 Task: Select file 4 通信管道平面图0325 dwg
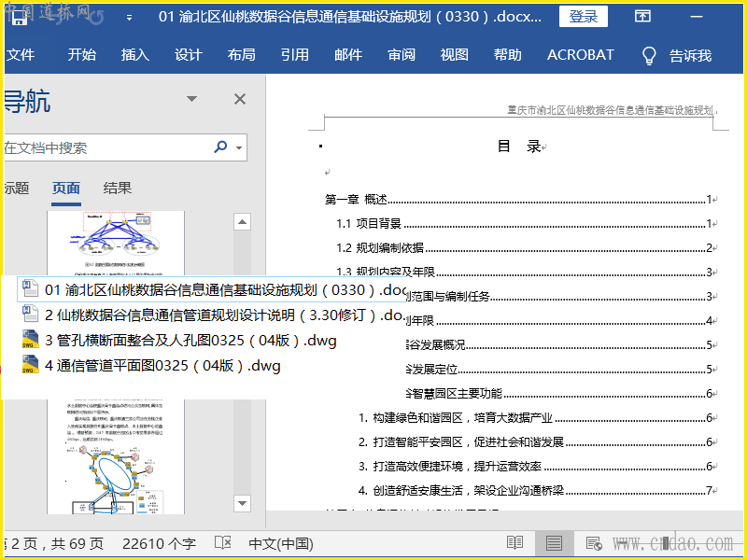point(150,365)
